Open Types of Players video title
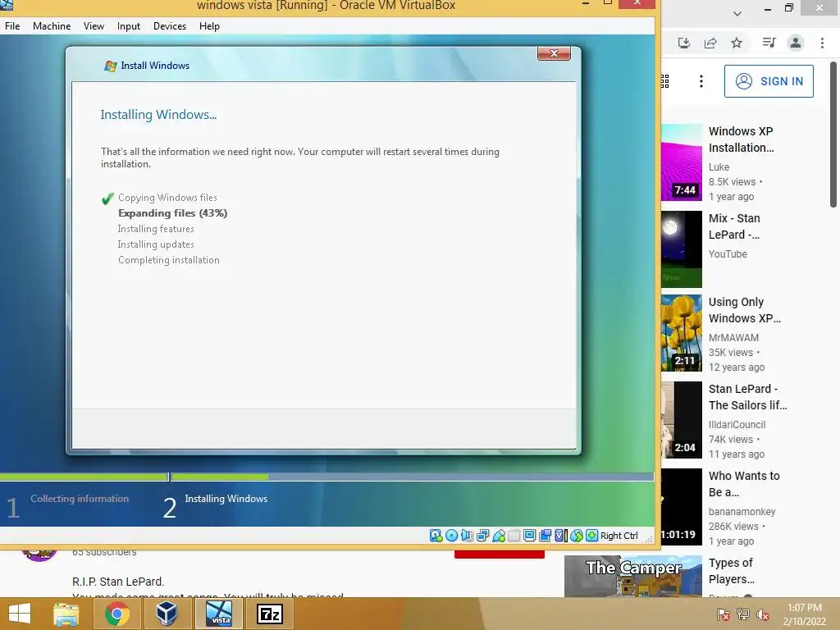840x630 pixels. click(731, 571)
